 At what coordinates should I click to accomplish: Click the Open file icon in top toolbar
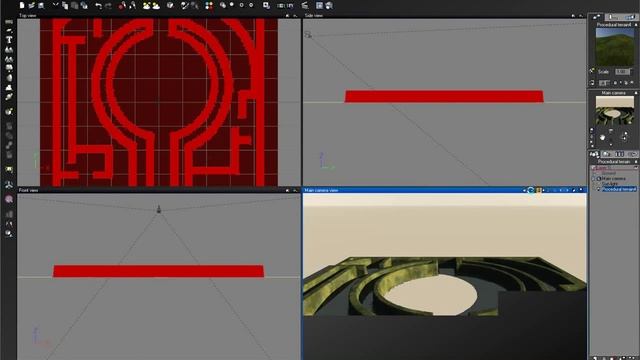point(31,5)
